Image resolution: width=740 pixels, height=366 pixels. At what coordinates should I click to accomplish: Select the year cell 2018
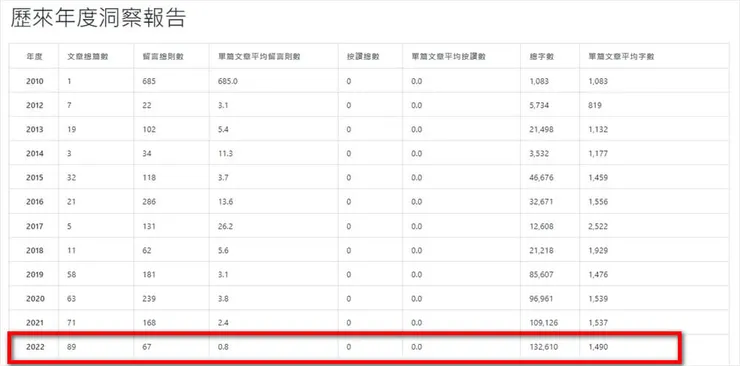34,250
